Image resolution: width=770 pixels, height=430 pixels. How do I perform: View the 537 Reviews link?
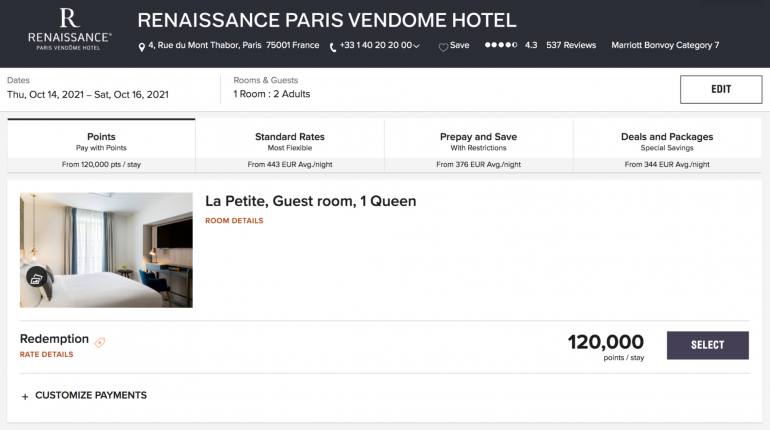571,45
